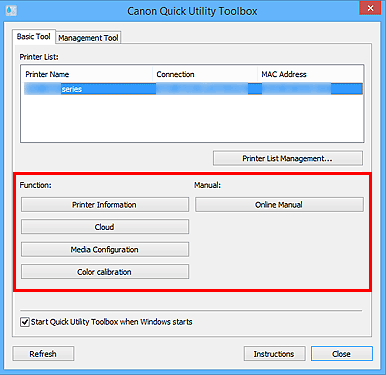Click the Connection column header
This screenshot has width=386, height=375.
coord(205,74)
